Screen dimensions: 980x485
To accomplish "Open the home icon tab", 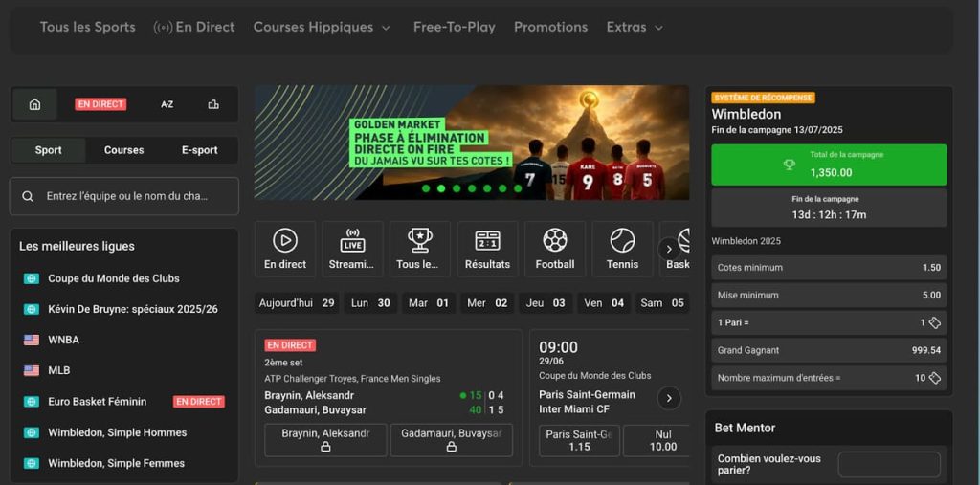I will [35, 104].
